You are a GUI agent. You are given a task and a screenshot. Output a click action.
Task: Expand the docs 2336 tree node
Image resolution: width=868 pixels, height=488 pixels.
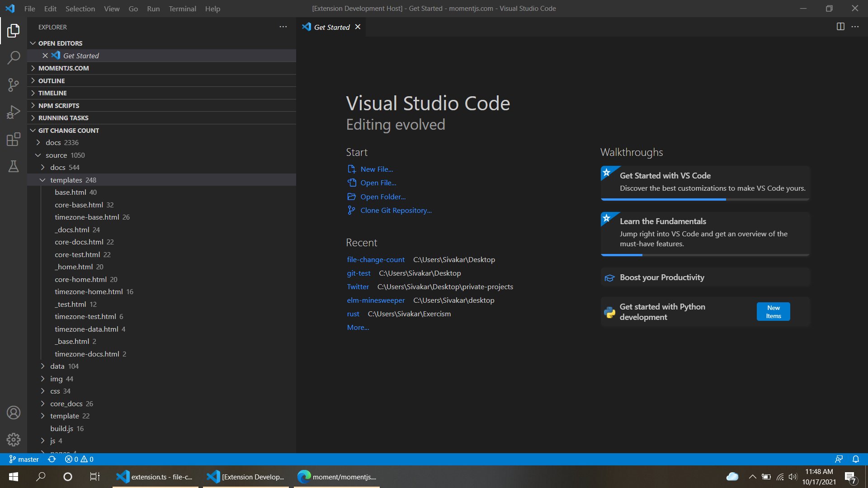(x=38, y=143)
